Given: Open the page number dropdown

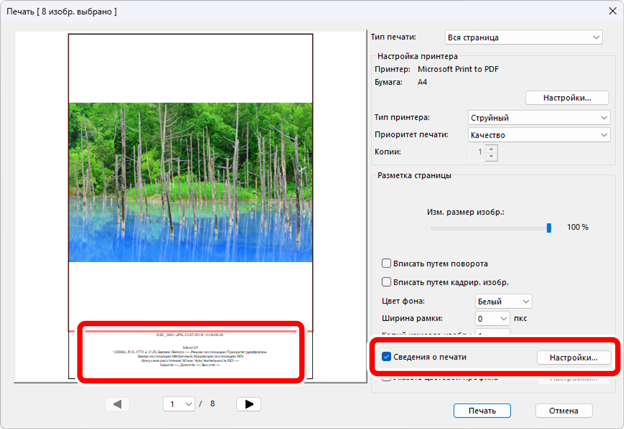Looking at the screenshot, I should [179, 403].
